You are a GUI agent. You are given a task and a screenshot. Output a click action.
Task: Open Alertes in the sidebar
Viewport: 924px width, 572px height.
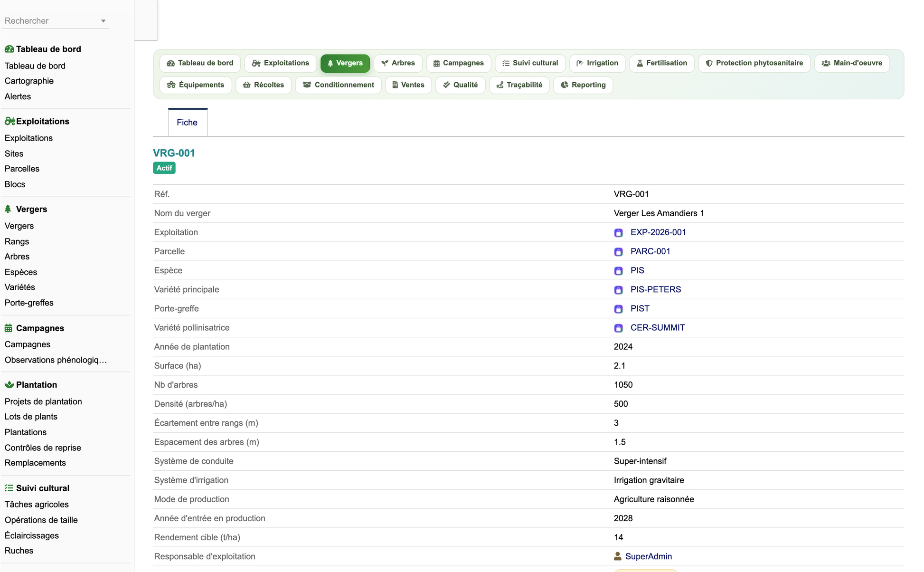(18, 96)
